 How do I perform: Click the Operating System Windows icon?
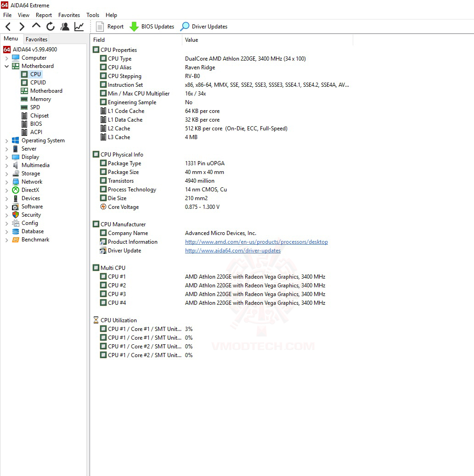(x=16, y=140)
